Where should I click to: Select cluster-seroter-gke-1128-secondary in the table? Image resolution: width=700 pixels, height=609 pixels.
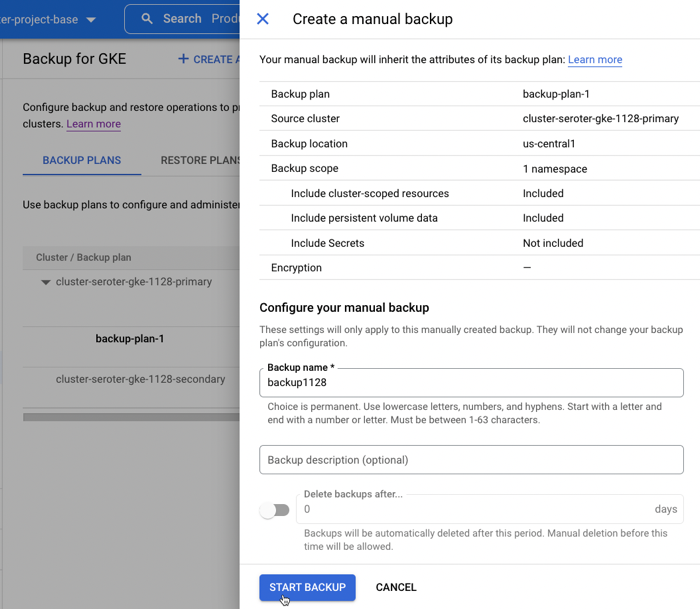pos(140,379)
